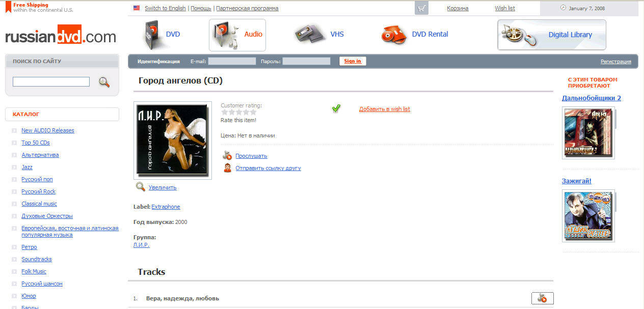Click the DVD Rental discs icon

[393, 35]
